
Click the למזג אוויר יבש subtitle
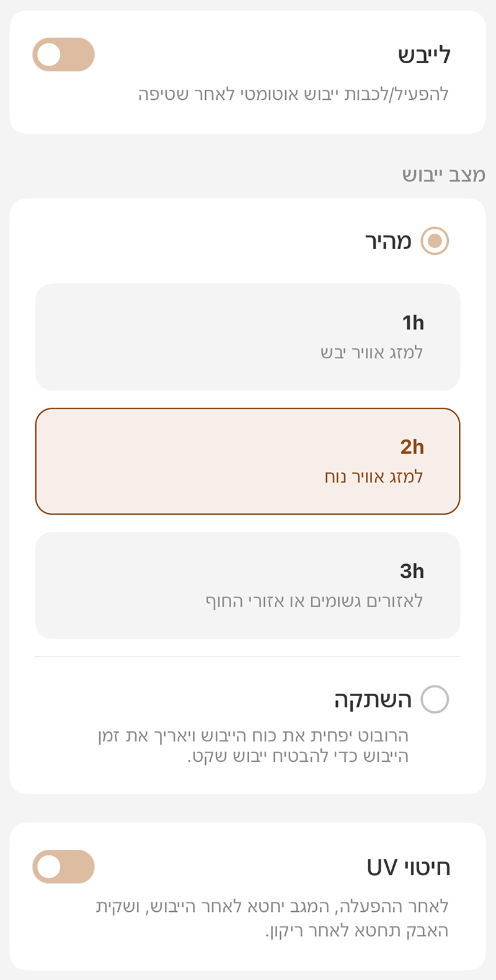(372, 353)
